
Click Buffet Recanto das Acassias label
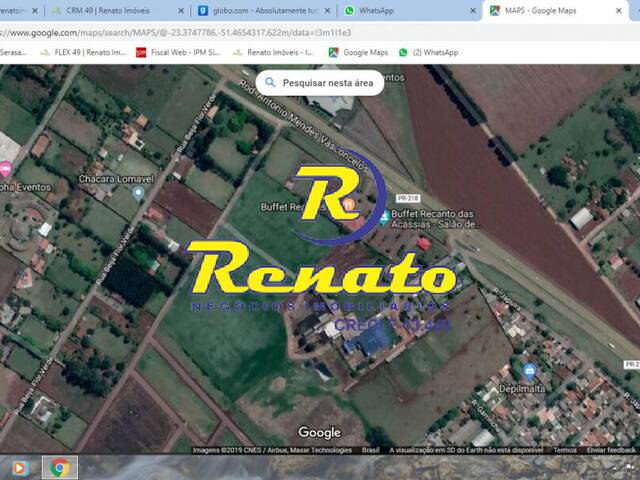pos(435,219)
